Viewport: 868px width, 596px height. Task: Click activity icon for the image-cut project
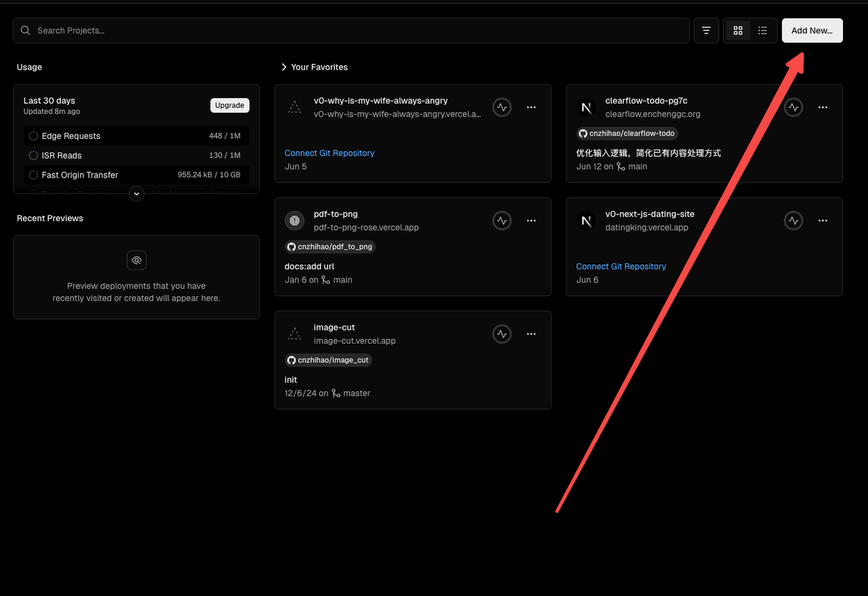coord(502,334)
